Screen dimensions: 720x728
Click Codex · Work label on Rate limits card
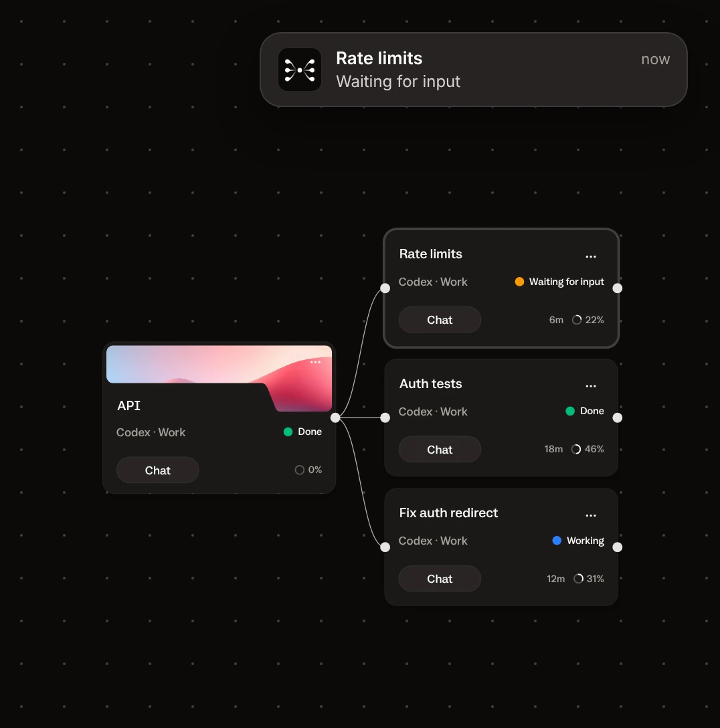[433, 282]
